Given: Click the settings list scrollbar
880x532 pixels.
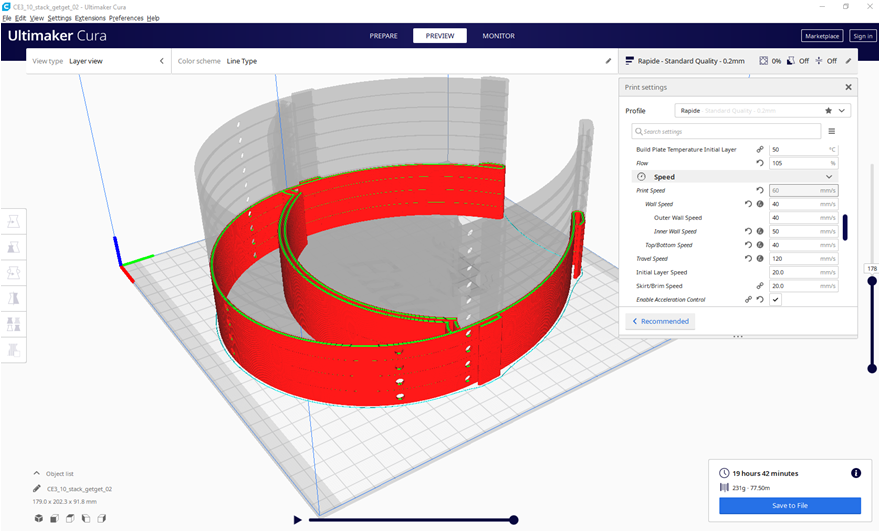Looking at the screenshot, I should [845, 227].
